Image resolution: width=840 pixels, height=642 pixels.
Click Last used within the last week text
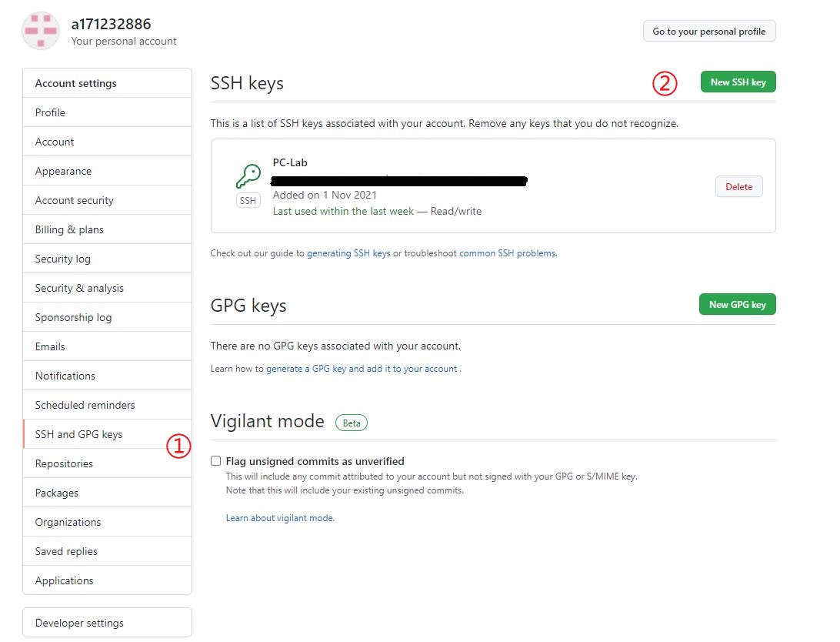point(343,211)
